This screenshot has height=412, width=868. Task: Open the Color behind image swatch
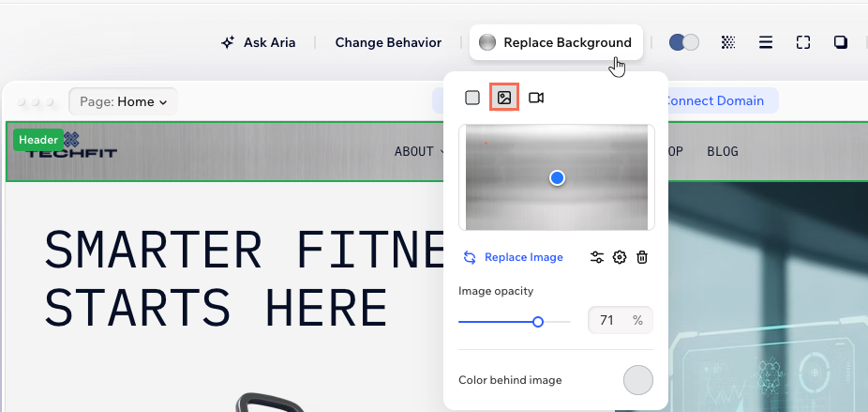(x=637, y=380)
